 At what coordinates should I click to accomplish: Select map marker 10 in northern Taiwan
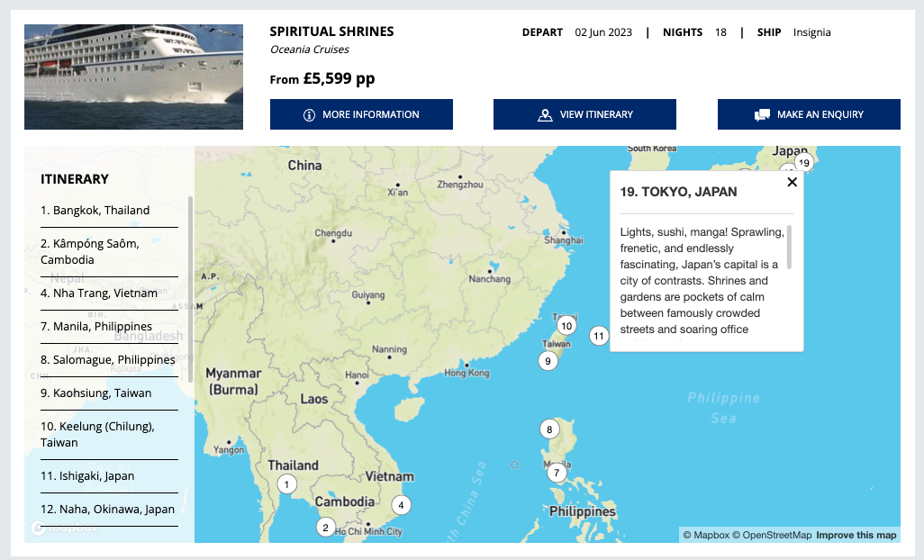[x=566, y=326]
